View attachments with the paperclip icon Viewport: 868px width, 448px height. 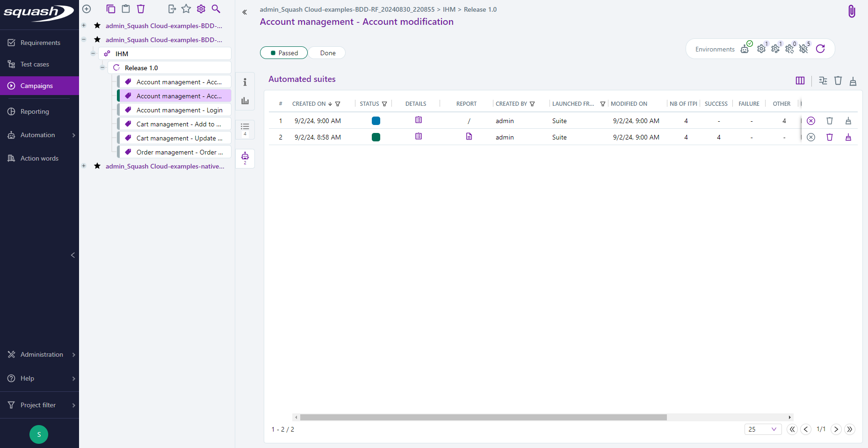coord(851,11)
